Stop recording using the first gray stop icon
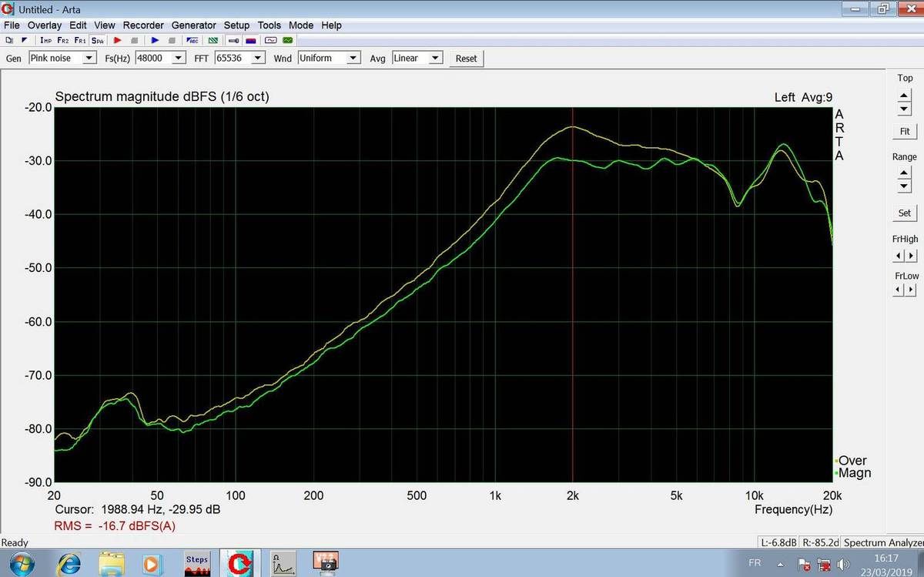The height and width of the screenshot is (577, 924). [x=135, y=40]
